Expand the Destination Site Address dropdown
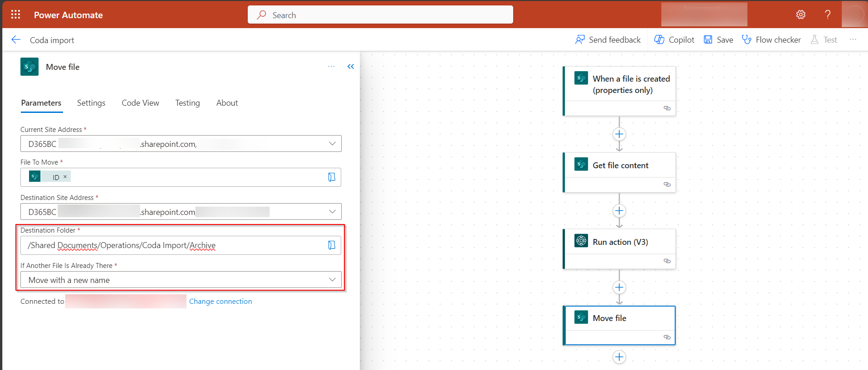This screenshot has width=868, height=370. 332,212
